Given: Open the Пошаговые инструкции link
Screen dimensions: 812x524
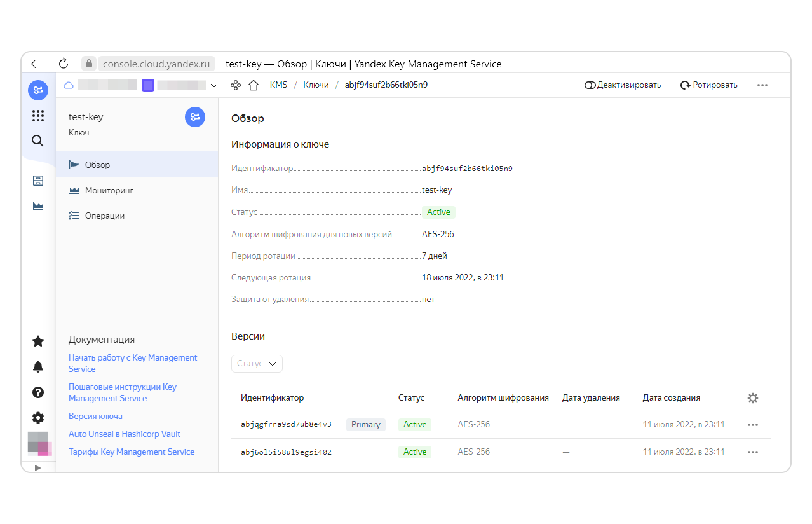Looking at the screenshot, I should [123, 392].
